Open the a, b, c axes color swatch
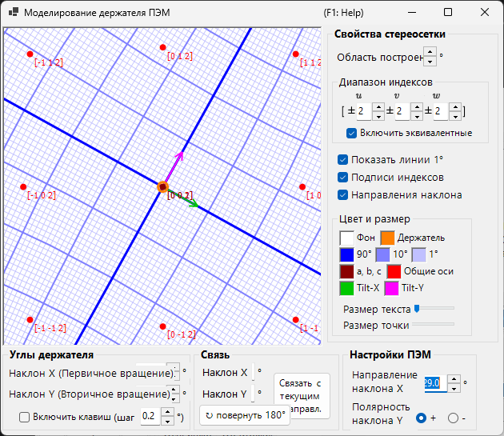Image resolution: width=504 pixels, height=436 pixels. (x=347, y=271)
